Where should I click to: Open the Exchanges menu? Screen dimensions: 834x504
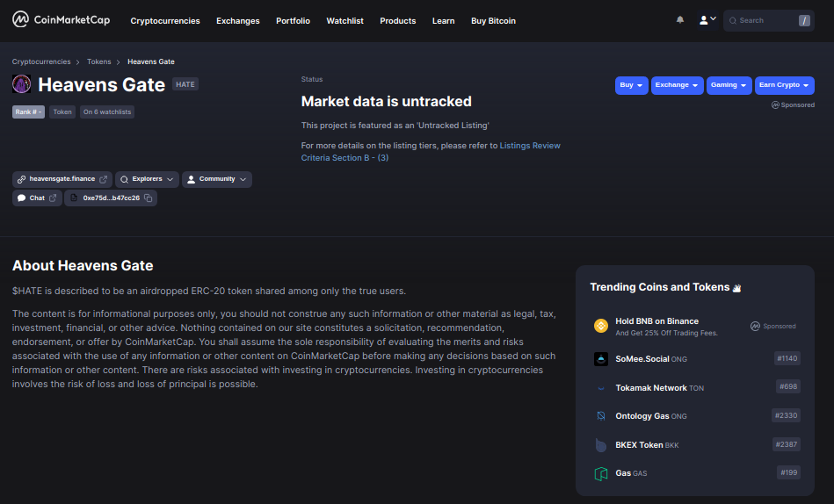tap(238, 21)
